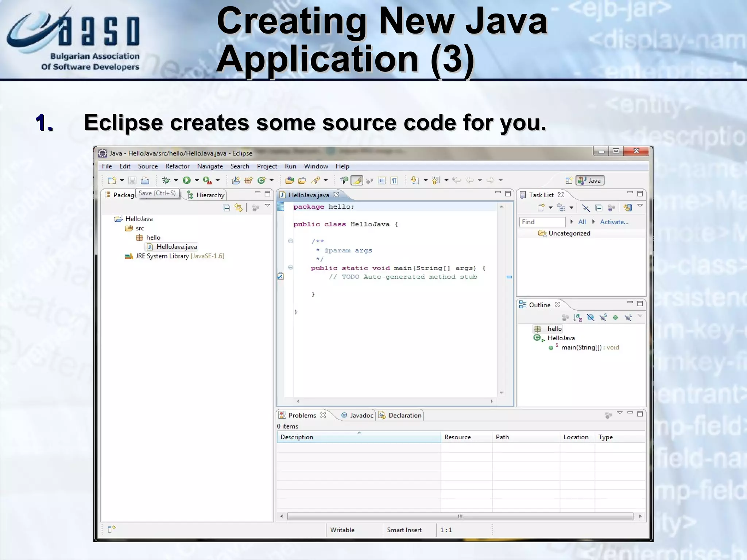Open the Project menu

coord(267,166)
